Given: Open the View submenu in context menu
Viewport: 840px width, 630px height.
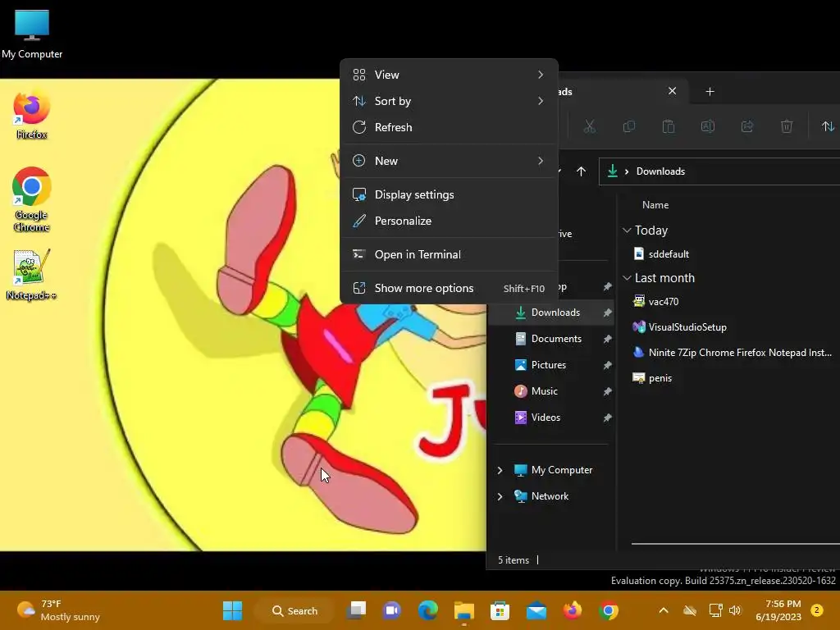Looking at the screenshot, I should [449, 75].
